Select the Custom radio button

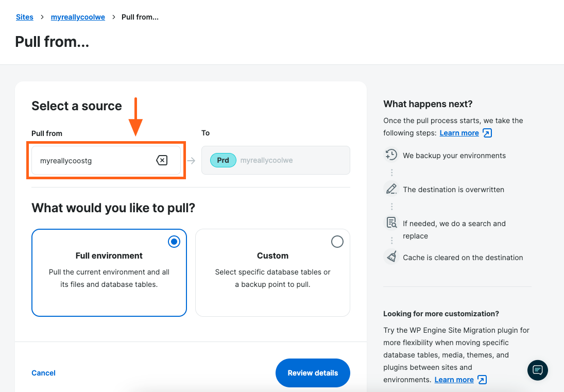click(x=337, y=242)
